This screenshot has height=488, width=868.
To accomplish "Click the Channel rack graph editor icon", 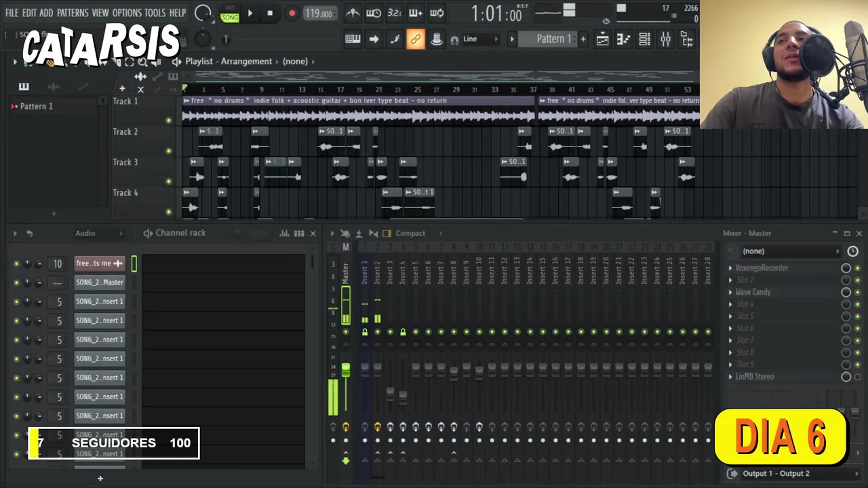I will tap(284, 233).
